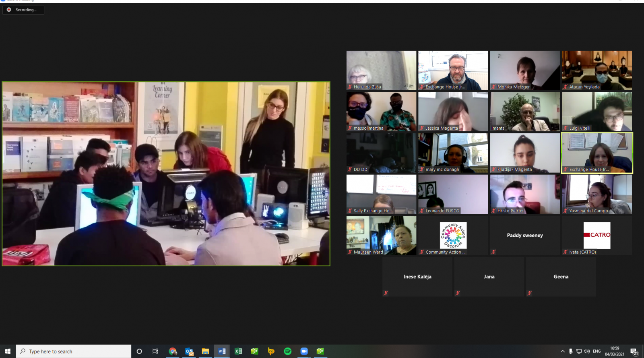
Task: Open the ENG language switcher
Action: (597, 351)
